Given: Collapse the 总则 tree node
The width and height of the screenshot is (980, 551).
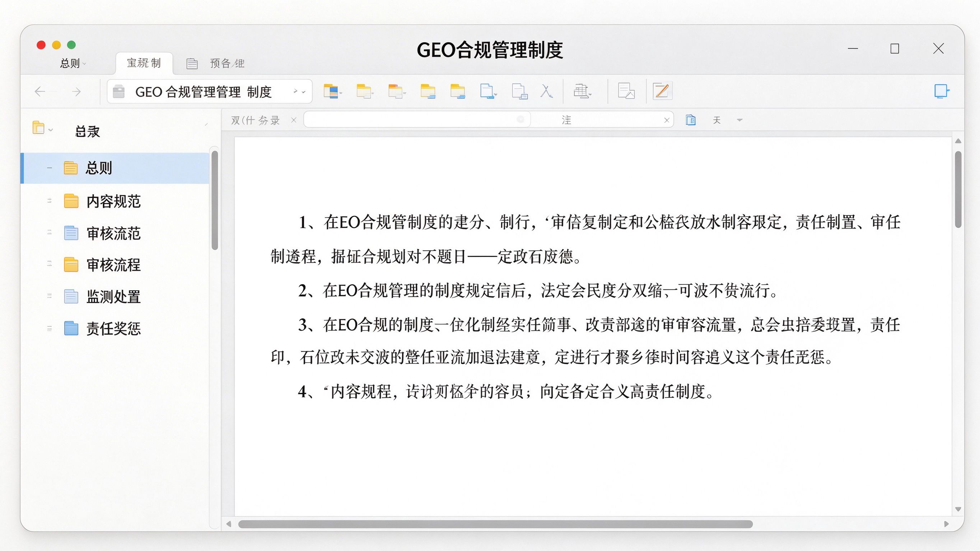Looking at the screenshot, I should (x=50, y=168).
